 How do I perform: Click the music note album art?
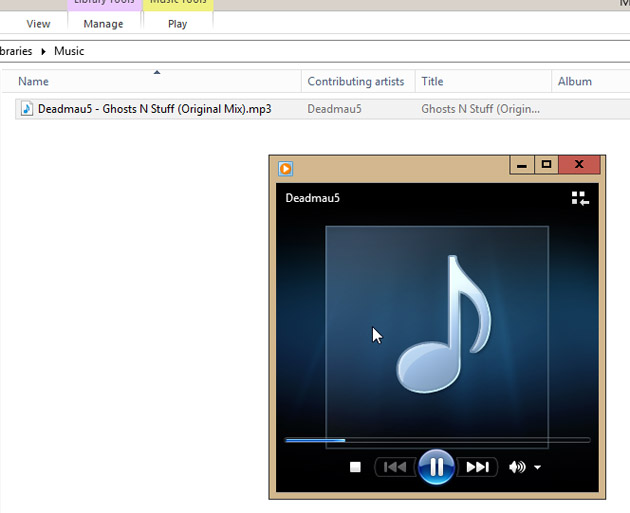coord(437,337)
